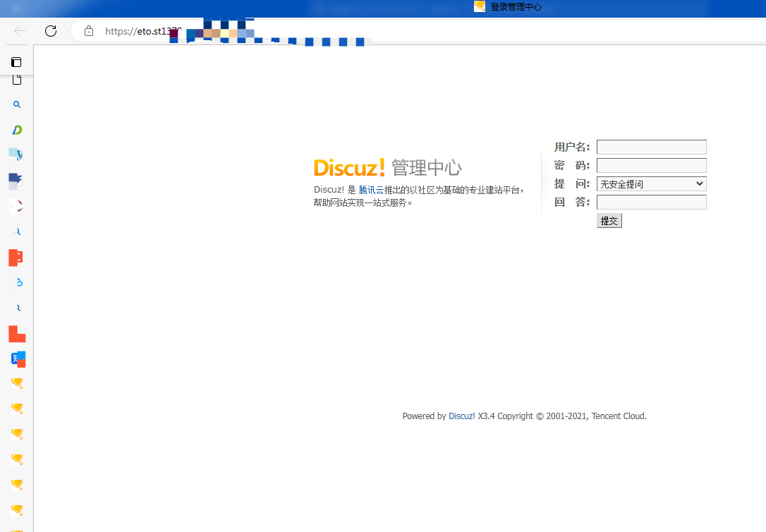View site info via the lock icon
766x532 pixels.
(x=88, y=31)
